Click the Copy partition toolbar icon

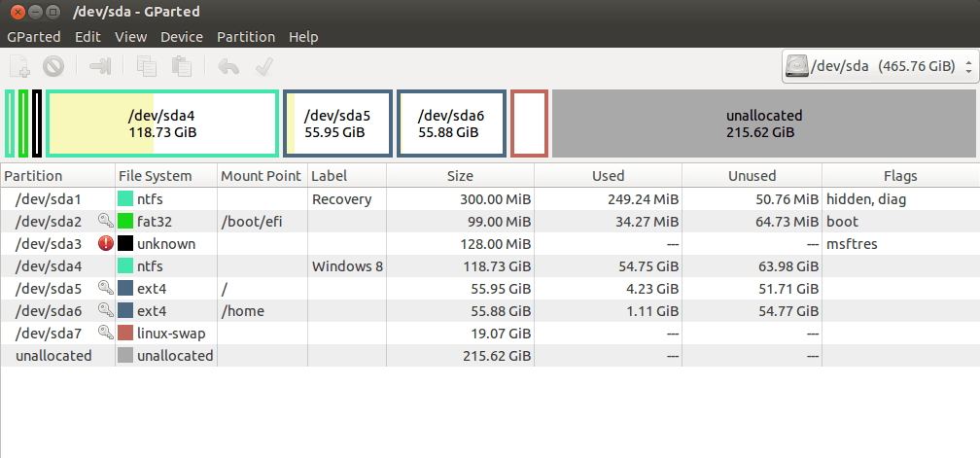click(x=147, y=66)
